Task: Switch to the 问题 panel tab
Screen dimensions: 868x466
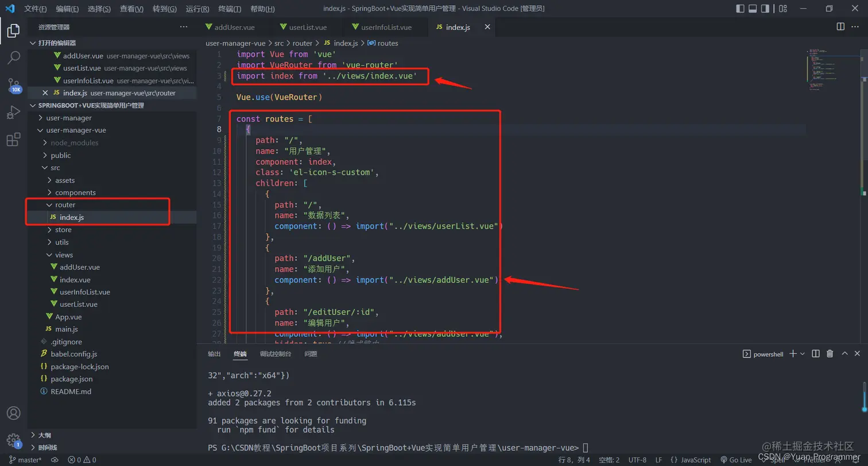Action: coord(311,354)
